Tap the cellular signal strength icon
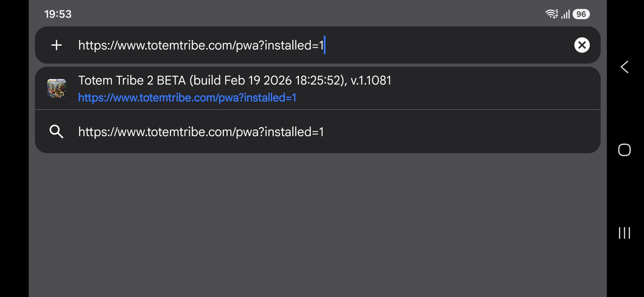This screenshot has height=297, width=644. pos(566,14)
